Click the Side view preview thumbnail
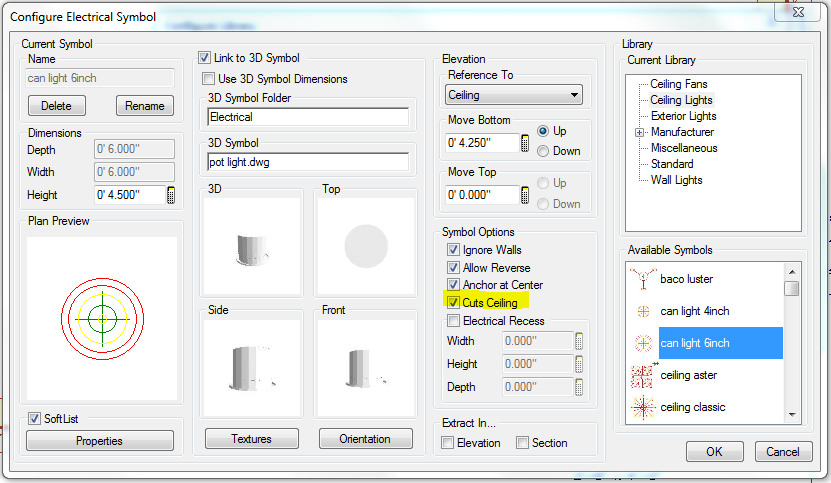 coord(252,367)
